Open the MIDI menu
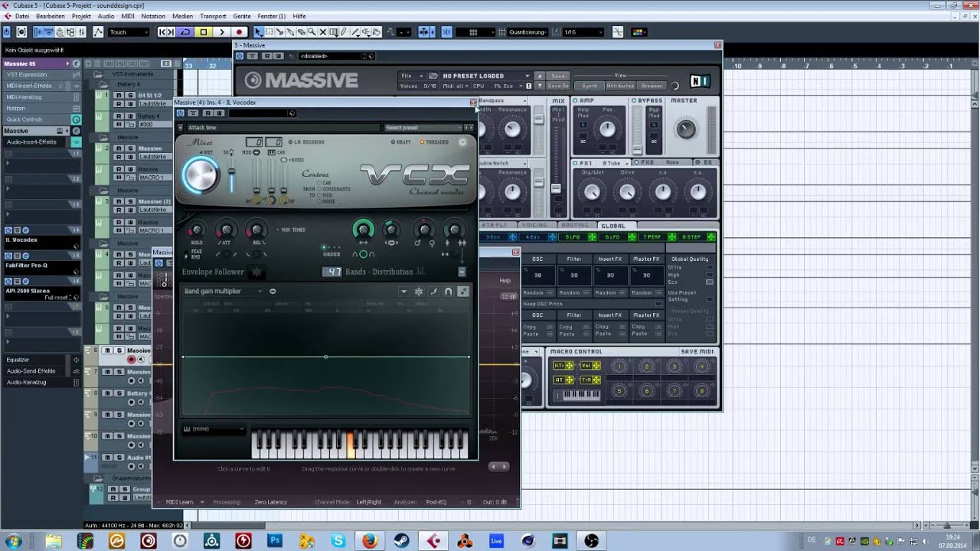This screenshot has width=980, height=551. [x=128, y=16]
